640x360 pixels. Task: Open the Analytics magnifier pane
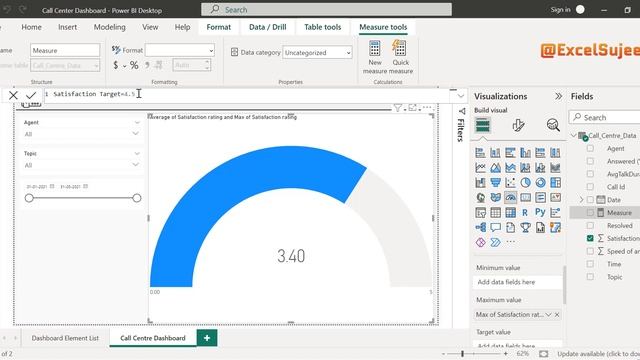pyautogui.click(x=553, y=125)
